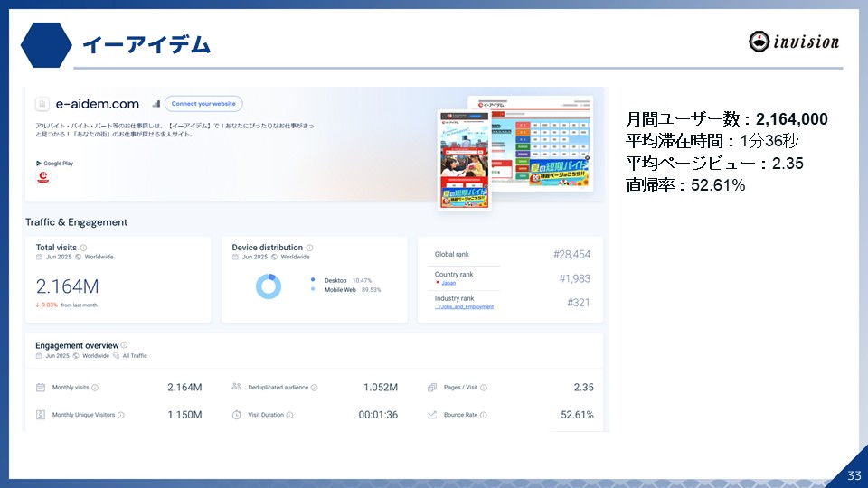
Task: Click the info icon next to Visit Duration
Action: (289, 415)
